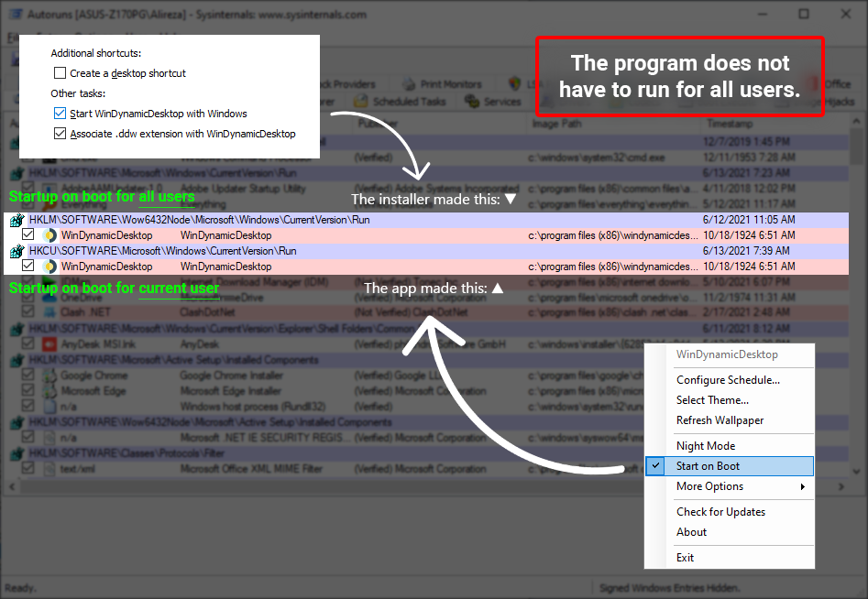Switch to the Office tab in Autoruns
This screenshot has height=599, width=868.
[x=838, y=84]
